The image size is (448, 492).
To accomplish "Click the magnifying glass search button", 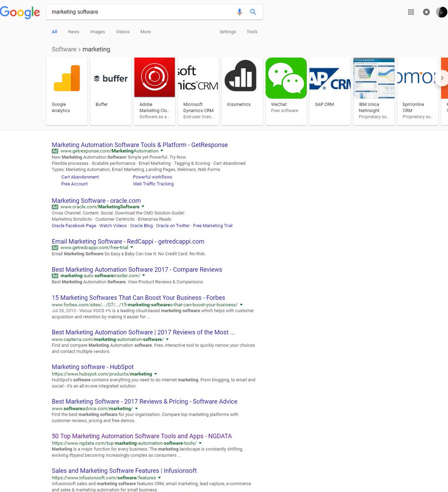I will (253, 12).
